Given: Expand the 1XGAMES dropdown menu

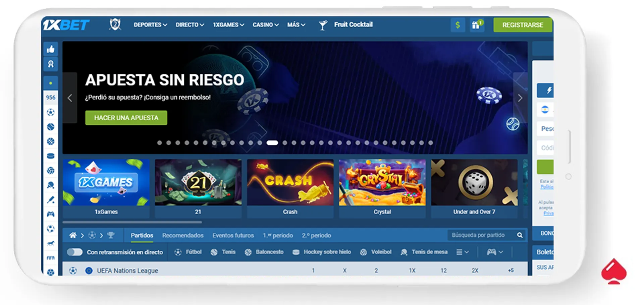Looking at the screenshot, I should click(x=229, y=25).
